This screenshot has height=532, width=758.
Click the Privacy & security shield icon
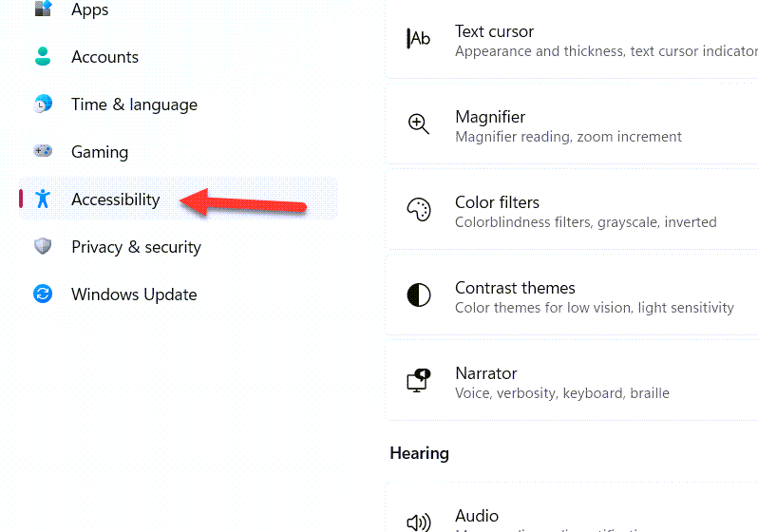(x=43, y=247)
